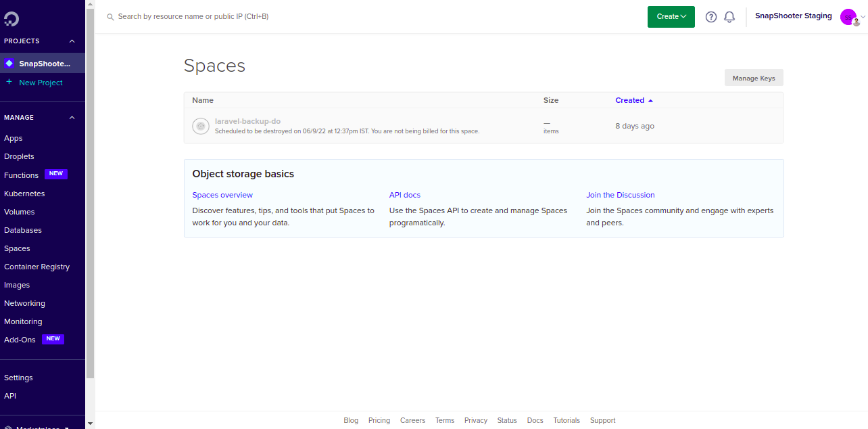Open the Create dropdown button
868x429 pixels.
[671, 17]
